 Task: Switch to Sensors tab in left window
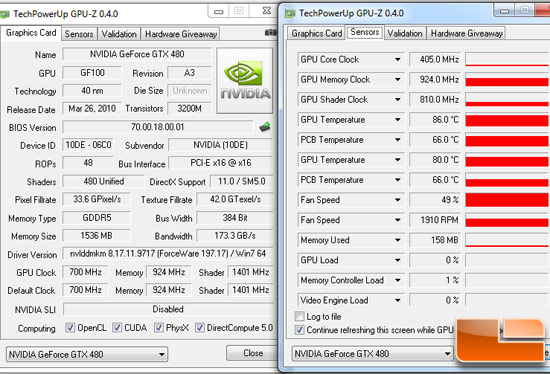point(79,34)
